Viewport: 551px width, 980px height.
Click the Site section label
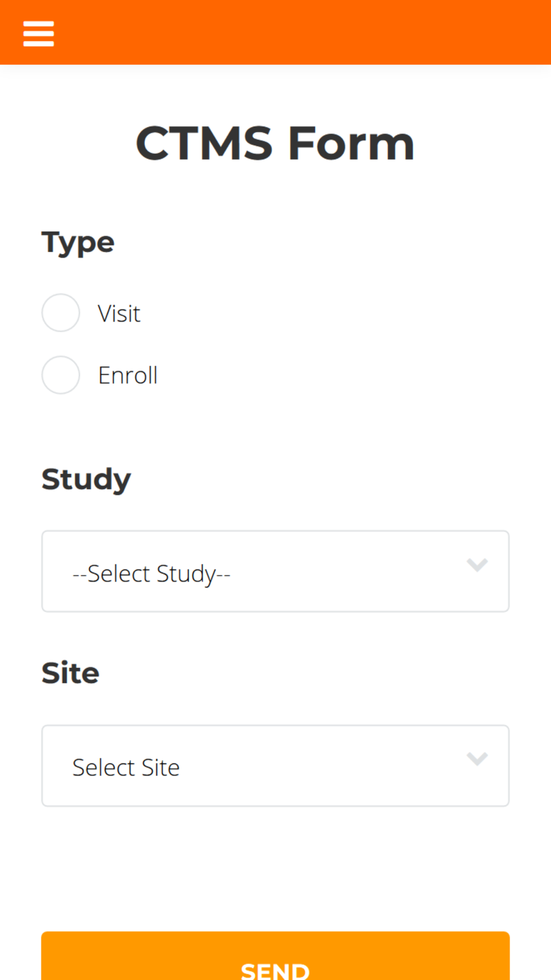tap(71, 673)
